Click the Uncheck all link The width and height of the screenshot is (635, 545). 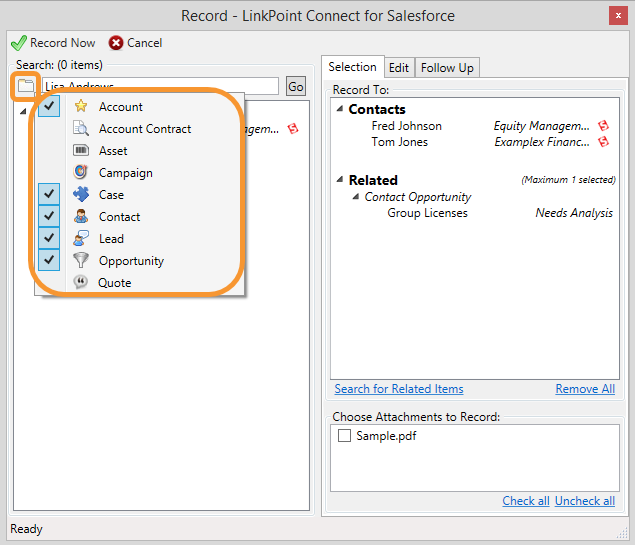[585, 501]
